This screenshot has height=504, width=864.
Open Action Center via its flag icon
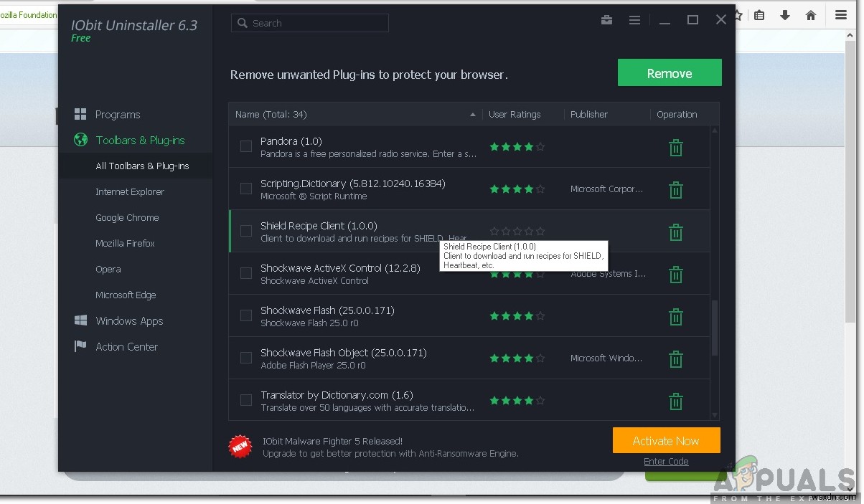pos(81,346)
